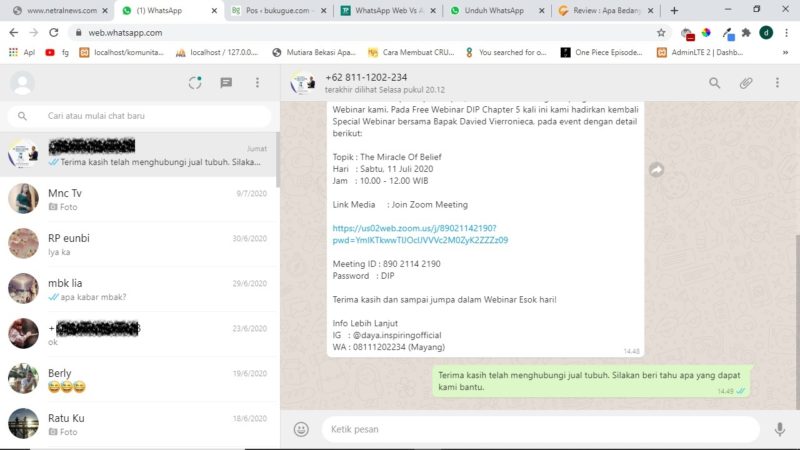The image size is (800, 450).
Task: Open the Berly chat
Action: pyautogui.click(x=139, y=379)
